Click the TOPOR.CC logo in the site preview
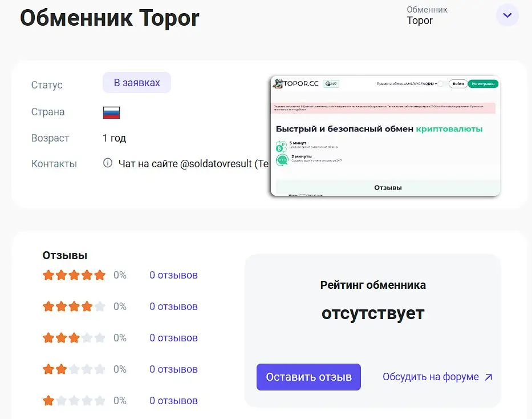 [x=291, y=84]
